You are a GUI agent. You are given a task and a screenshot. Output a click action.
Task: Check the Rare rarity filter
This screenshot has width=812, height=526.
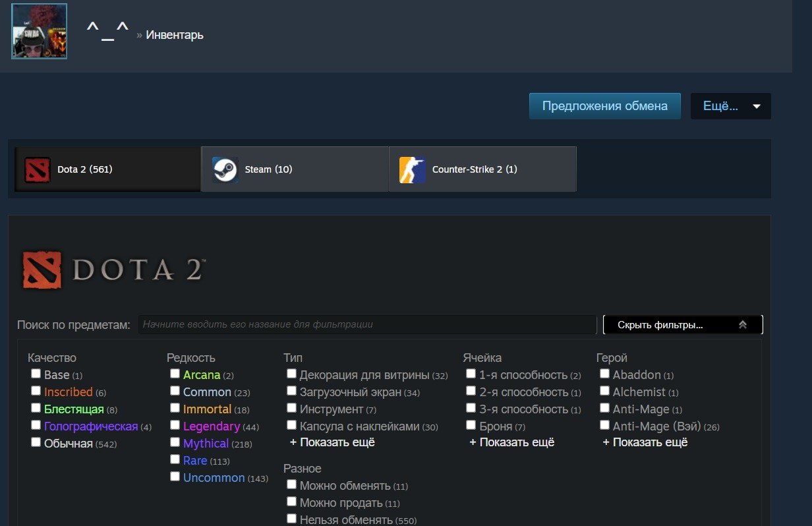pos(175,459)
